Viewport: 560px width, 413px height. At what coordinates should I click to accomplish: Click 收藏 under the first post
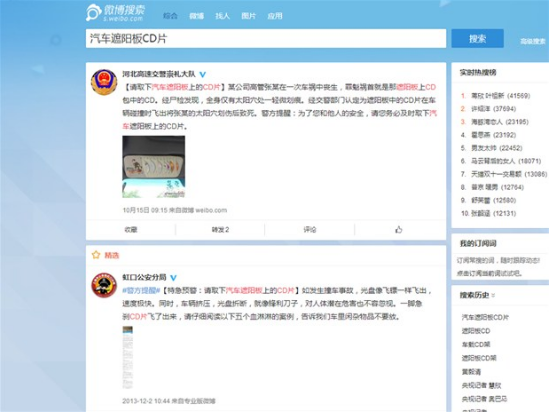tap(131, 229)
